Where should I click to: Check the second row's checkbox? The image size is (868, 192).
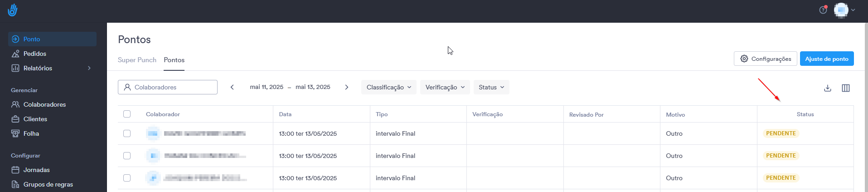tap(127, 156)
